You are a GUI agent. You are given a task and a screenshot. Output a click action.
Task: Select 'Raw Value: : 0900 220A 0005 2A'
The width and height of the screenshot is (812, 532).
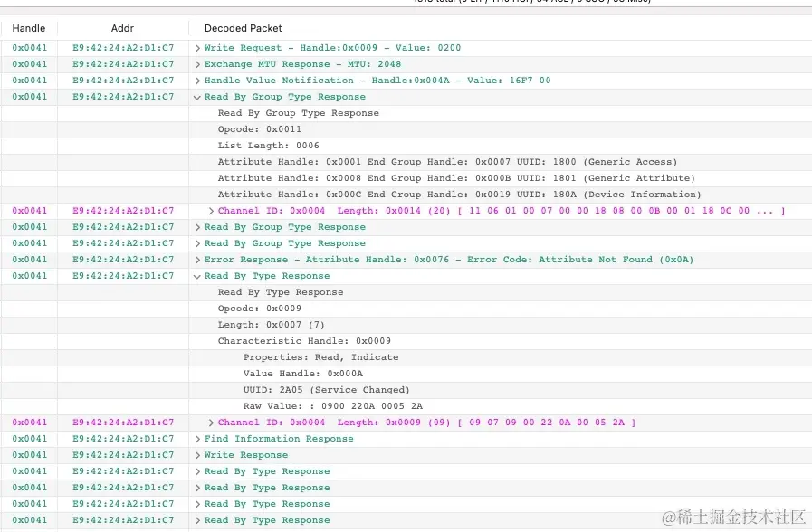333,406
